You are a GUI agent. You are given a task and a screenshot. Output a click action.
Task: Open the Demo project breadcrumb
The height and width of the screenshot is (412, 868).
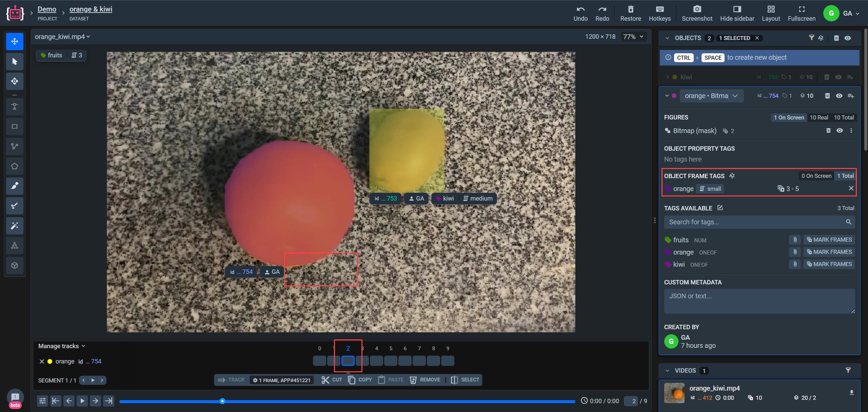(x=47, y=9)
